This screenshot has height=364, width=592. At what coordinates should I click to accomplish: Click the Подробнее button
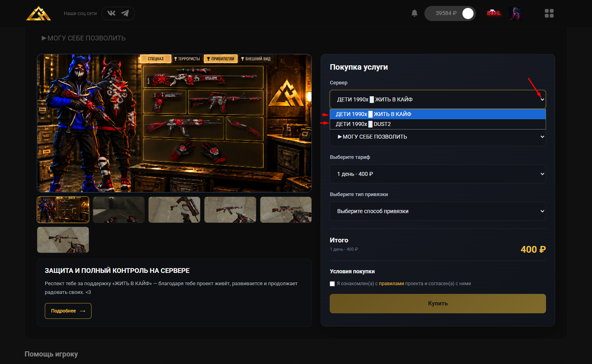(68, 311)
